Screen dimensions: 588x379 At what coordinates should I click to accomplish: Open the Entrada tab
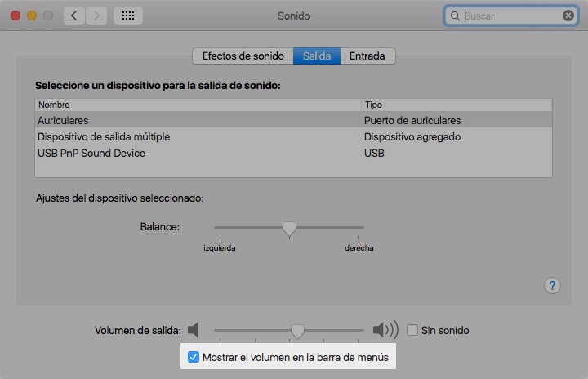point(367,56)
